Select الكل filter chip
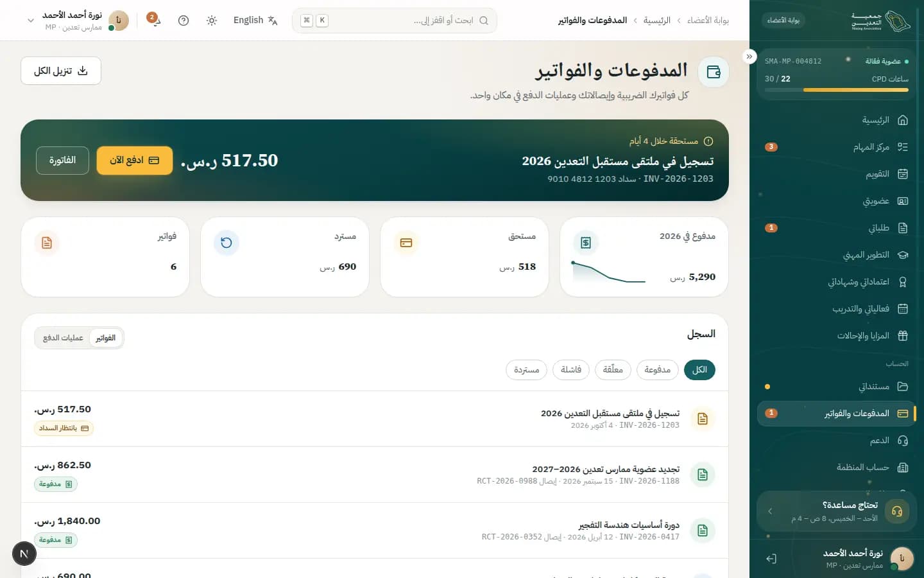924x578 pixels. coord(699,370)
